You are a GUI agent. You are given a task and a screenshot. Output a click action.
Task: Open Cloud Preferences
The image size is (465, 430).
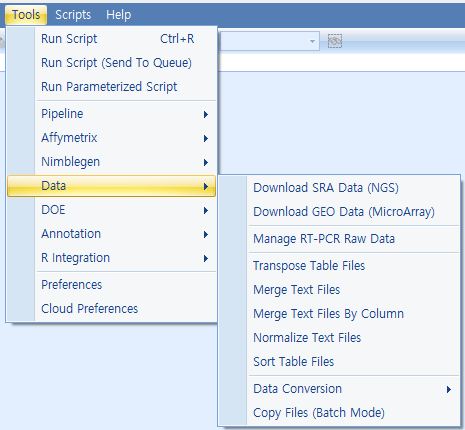point(112,309)
